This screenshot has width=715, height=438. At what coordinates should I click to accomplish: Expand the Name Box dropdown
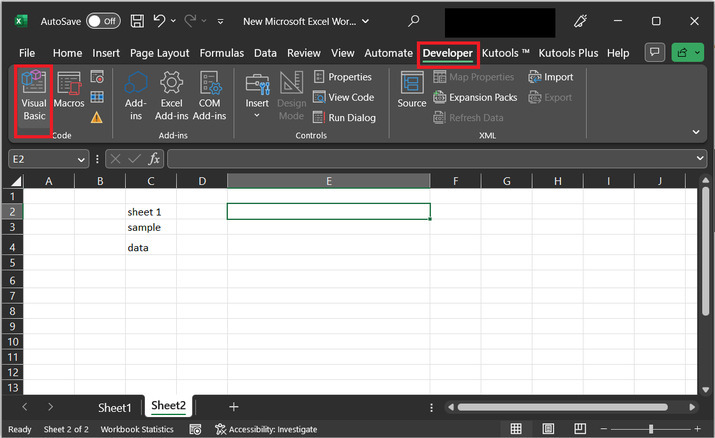pyautogui.click(x=81, y=159)
